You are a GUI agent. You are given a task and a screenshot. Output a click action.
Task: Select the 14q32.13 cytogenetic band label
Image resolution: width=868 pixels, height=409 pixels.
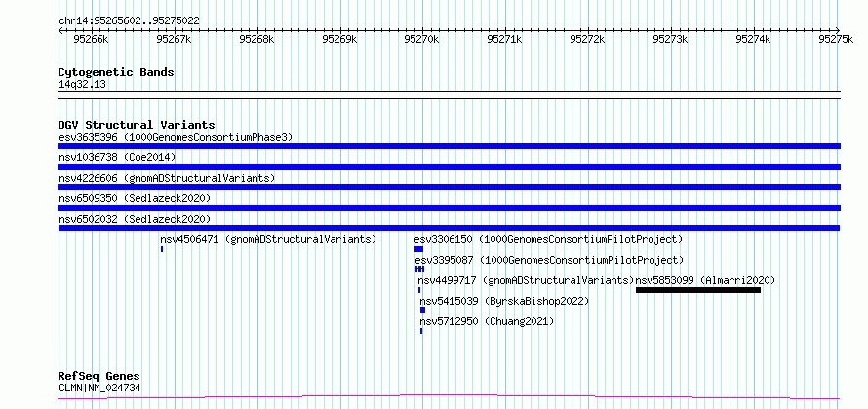(x=83, y=85)
